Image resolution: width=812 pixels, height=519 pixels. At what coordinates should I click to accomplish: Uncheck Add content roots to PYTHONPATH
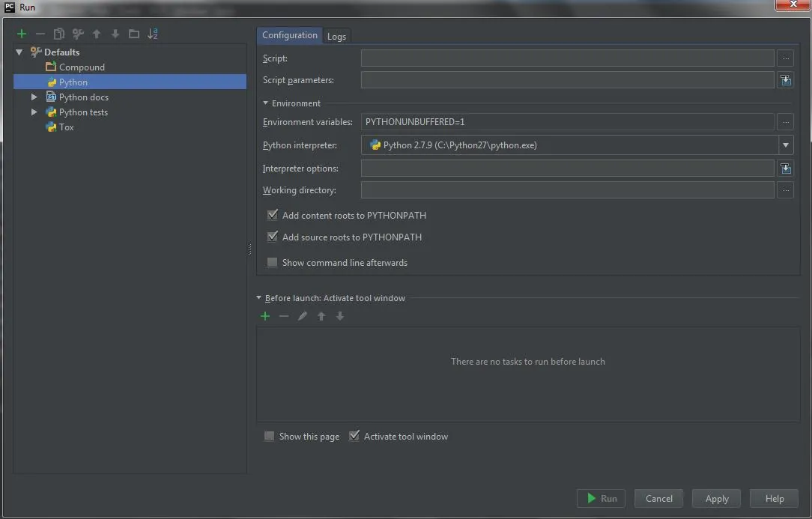[x=273, y=215]
